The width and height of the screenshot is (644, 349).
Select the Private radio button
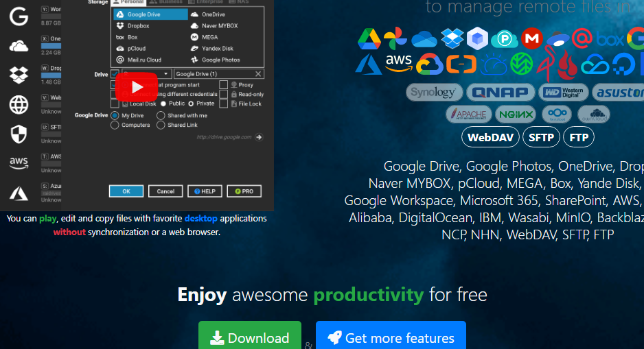click(x=191, y=104)
